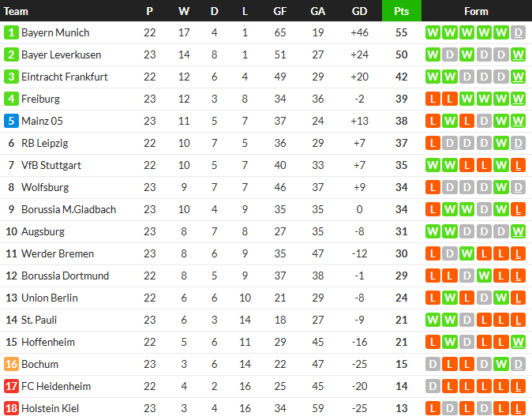Click Bayern Munich's most recent draw form icon
The height and width of the screenshot is (420, 532).
point(518,33)
